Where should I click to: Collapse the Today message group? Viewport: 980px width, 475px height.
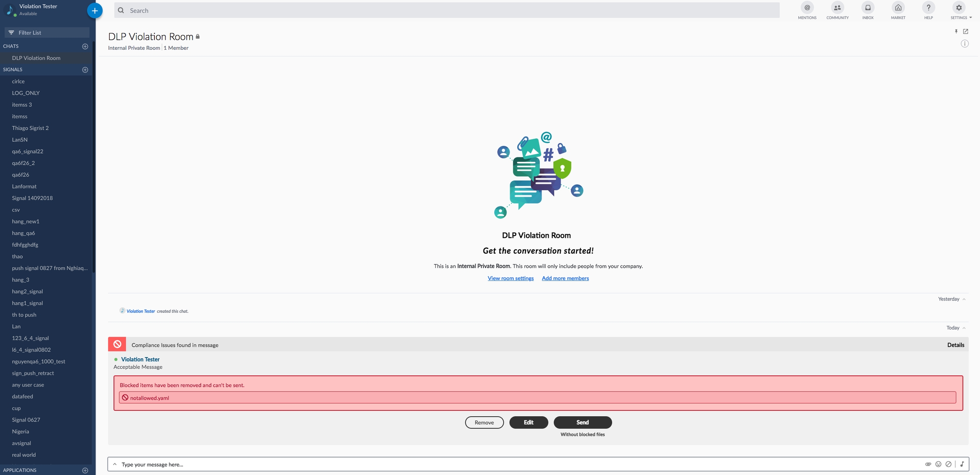pyautogui.click(x=964, y=328)
